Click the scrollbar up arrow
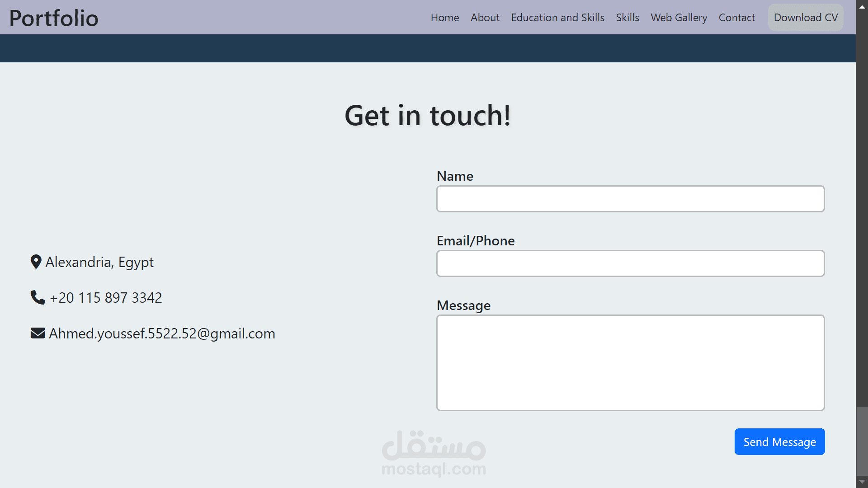The image size is (868, 488). (862, 6)
